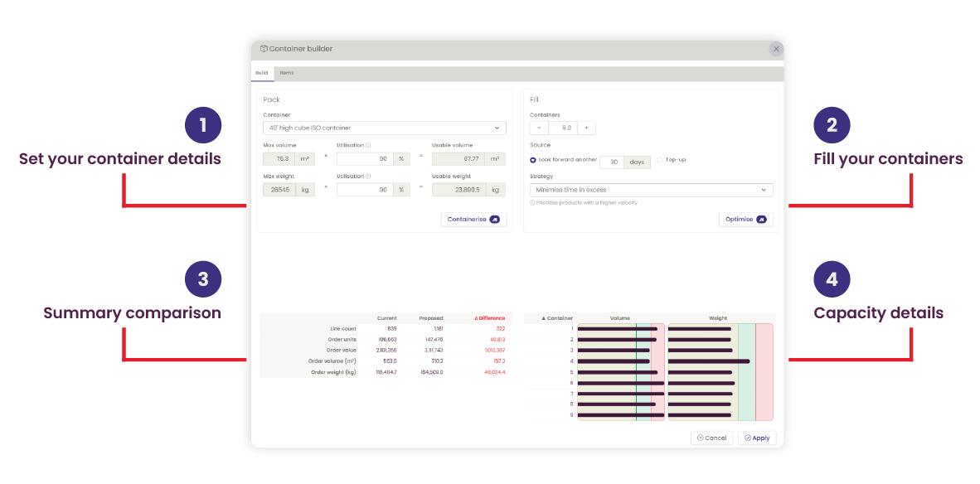Close the Container builder dialog

point(776,49)
